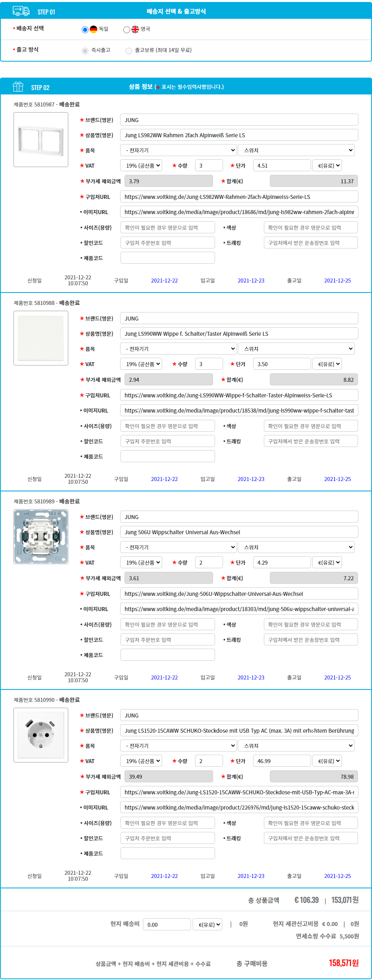This screenshot has height=980, width=372.
Task: Click product code field for product 5810987
Action: [167, 258]
